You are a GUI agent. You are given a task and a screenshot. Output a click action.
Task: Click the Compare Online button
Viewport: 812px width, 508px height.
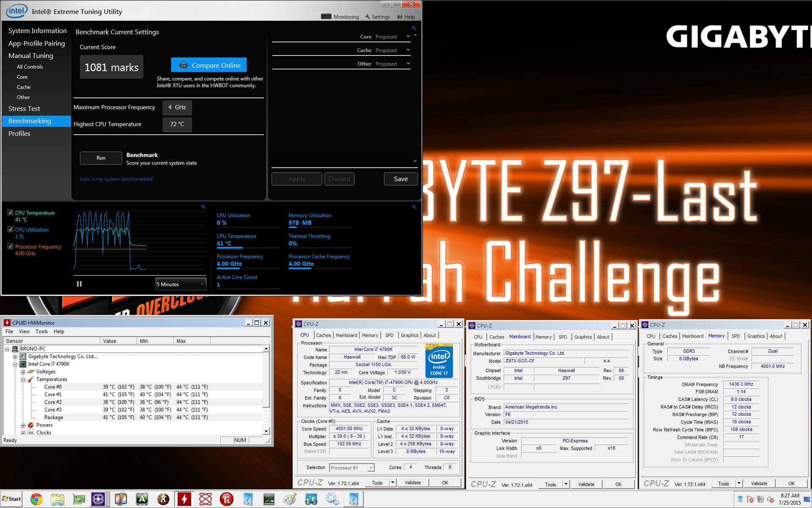coord(209,65)
